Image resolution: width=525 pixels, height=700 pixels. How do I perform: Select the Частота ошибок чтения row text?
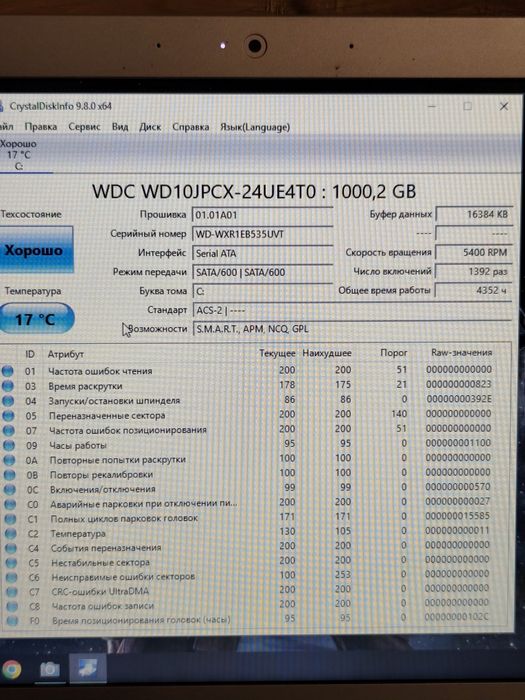[100, 371]
